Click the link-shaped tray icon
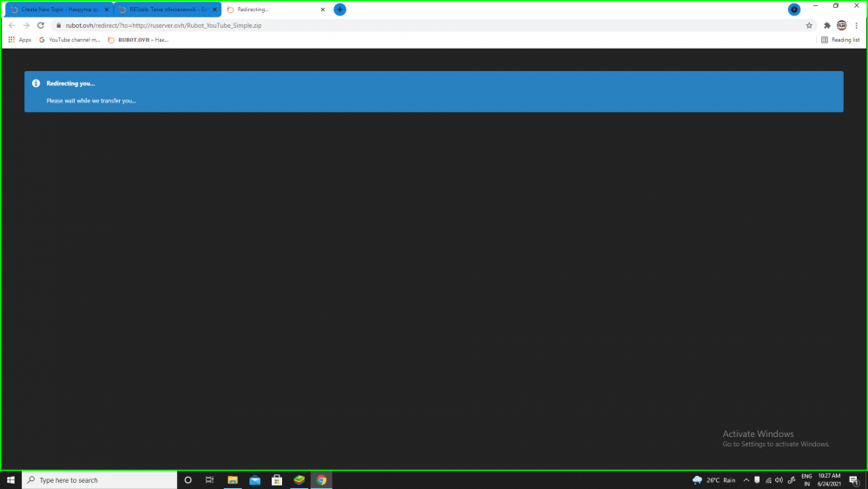Image resolution: width=868 pixels, height=489 pixels. (x=792, y=480)
